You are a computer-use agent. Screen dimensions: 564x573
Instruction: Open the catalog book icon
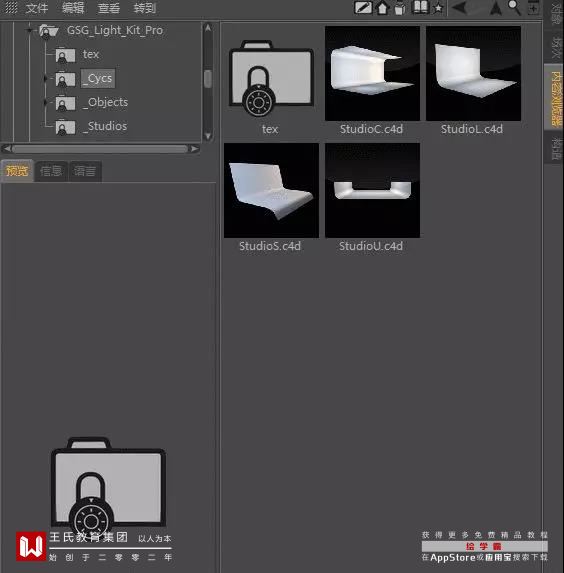click(x=420, y=7)
